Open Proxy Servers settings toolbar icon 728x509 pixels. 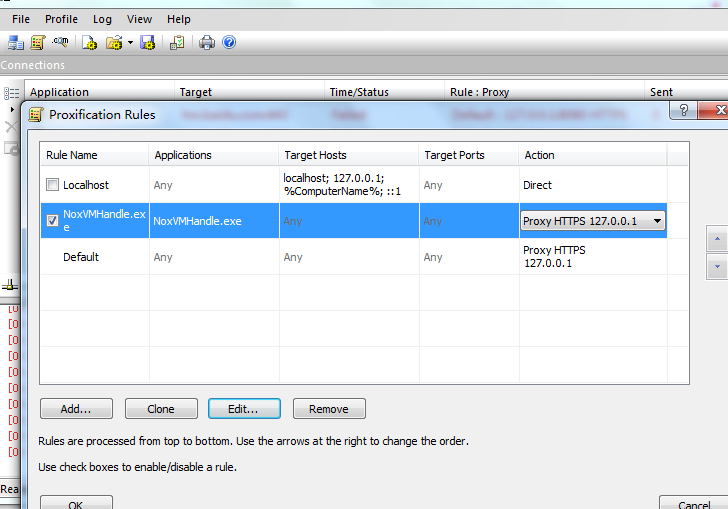(15, 43)
